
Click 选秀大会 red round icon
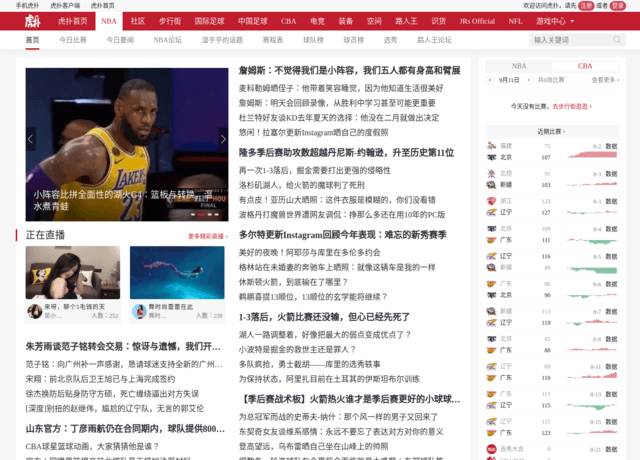coord(491,449)
